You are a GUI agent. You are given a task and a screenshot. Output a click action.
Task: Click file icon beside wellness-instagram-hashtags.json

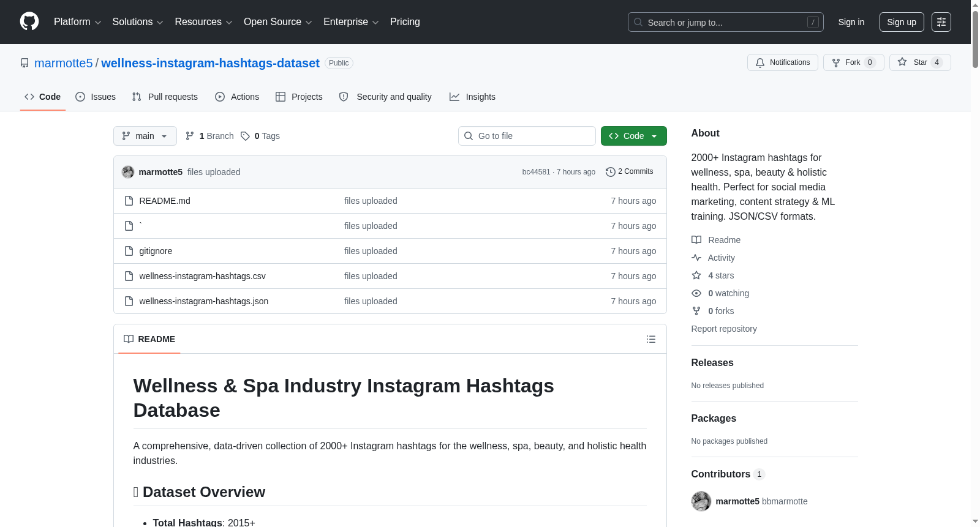point(129,301)
